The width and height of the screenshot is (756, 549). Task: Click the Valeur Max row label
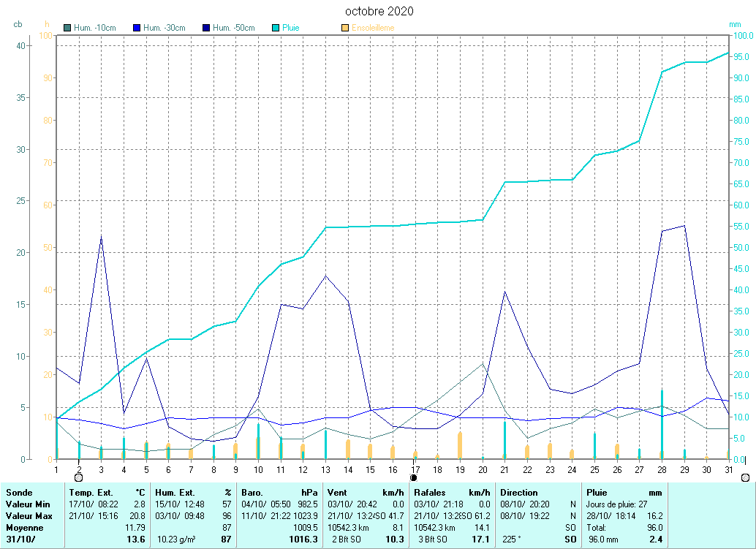27,516
